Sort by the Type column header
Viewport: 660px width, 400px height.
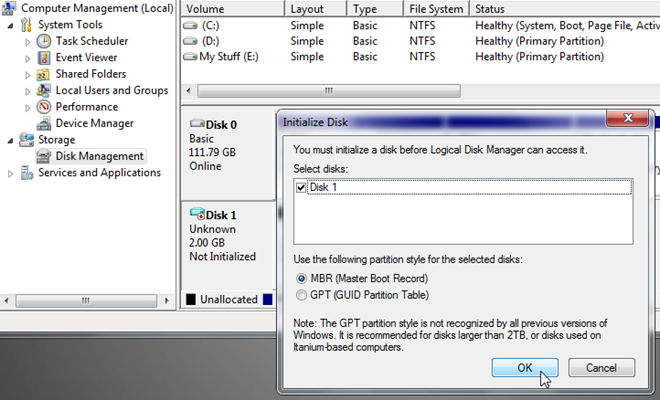click(x=375, y=9)
